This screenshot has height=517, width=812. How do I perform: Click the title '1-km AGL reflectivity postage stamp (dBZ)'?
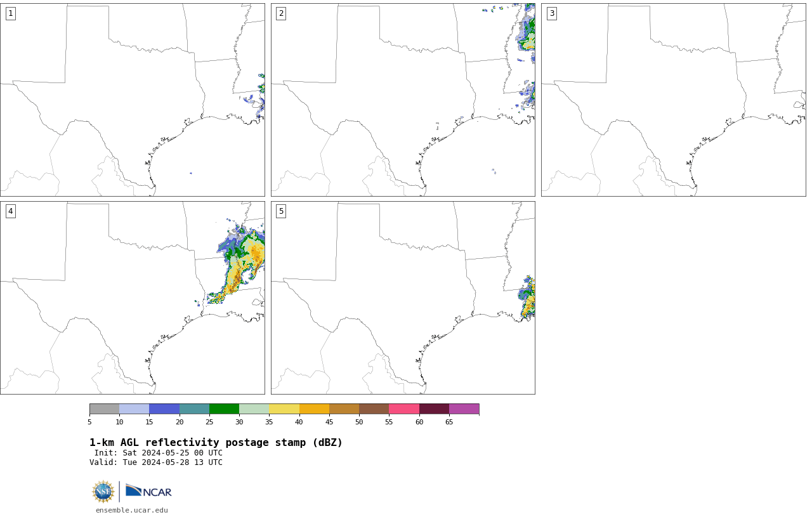click(216, 443)
